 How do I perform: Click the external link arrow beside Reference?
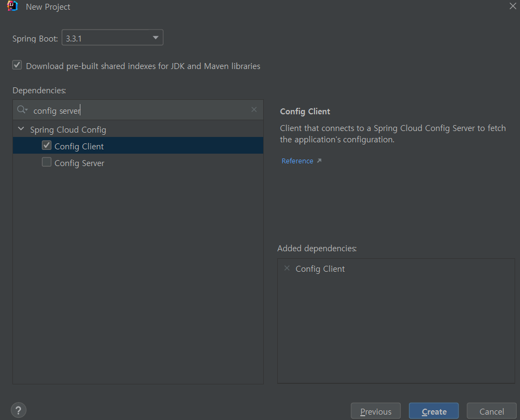(319, 161)
